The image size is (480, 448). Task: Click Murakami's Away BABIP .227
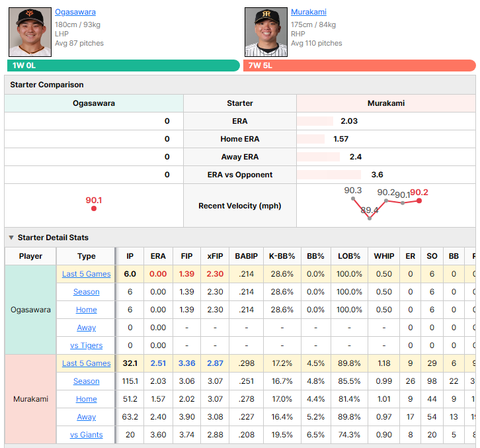246,417
